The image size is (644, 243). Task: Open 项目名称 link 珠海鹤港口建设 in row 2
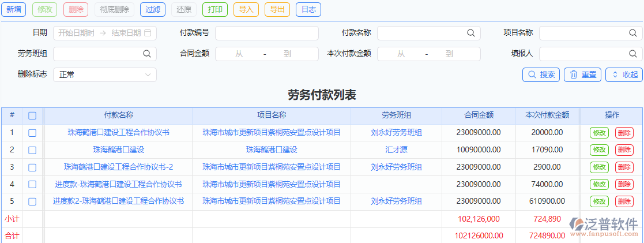pos(272,149)
